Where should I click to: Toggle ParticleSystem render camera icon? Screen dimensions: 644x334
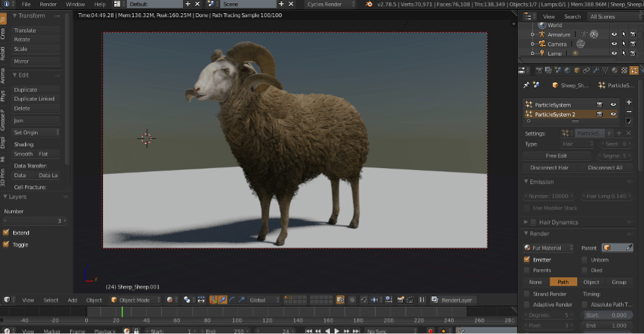click(x=600, y=104)
